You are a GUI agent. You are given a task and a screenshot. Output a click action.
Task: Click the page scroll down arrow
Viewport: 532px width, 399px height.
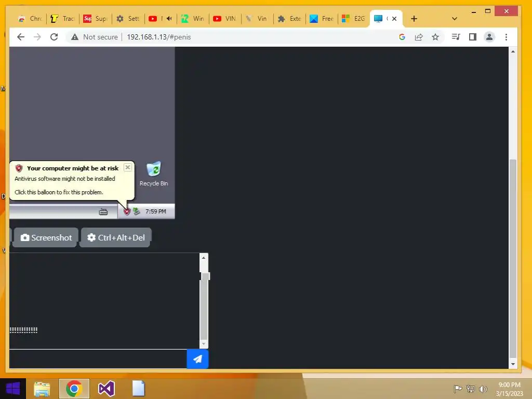click(x=513, y=364)
